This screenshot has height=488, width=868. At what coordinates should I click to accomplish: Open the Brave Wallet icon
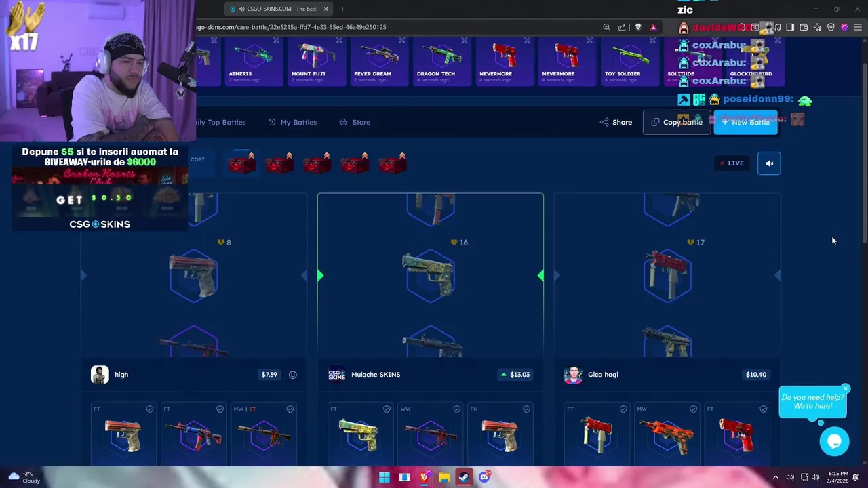tap(804, 27)
